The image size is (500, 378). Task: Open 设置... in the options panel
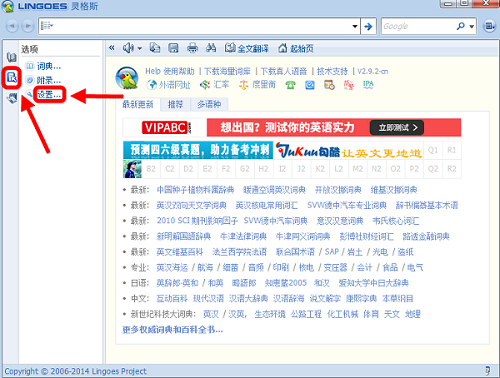(x=49, y=94)
